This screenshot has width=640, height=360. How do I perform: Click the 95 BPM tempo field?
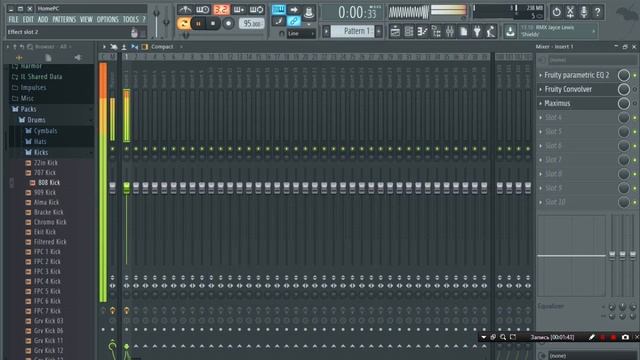click(251, 24)
